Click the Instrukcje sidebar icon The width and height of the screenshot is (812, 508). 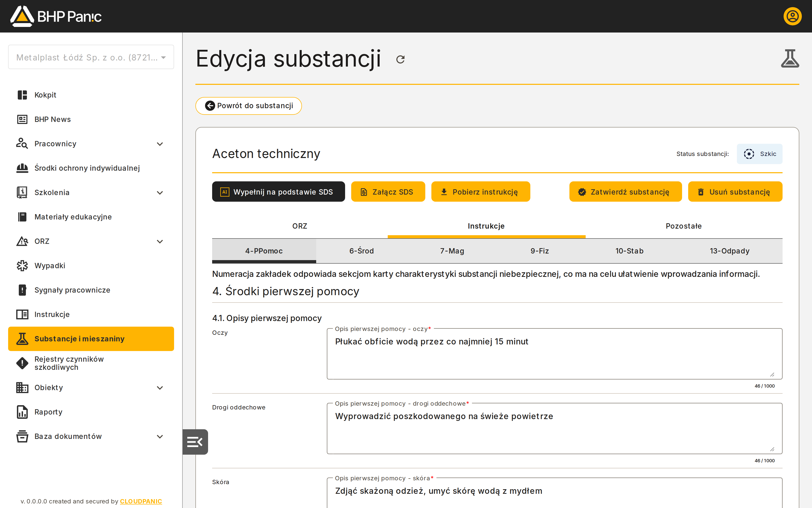[22, 314]
